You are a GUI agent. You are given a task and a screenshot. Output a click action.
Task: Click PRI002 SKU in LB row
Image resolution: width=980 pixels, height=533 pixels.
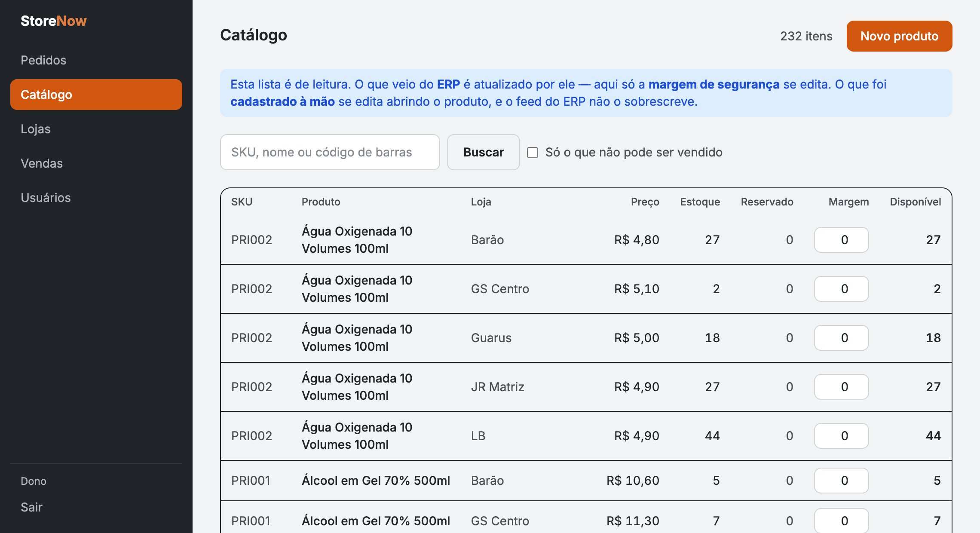click(x=251, y=436)
